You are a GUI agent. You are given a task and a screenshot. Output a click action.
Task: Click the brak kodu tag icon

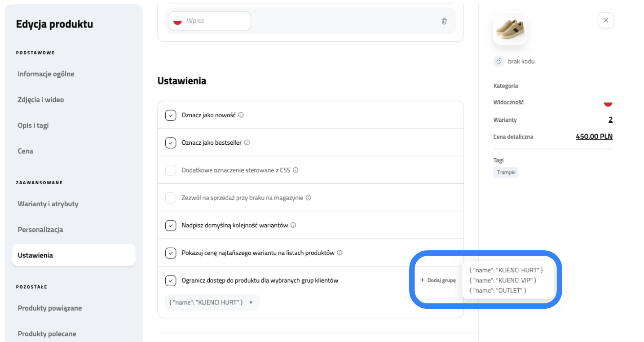498,61
